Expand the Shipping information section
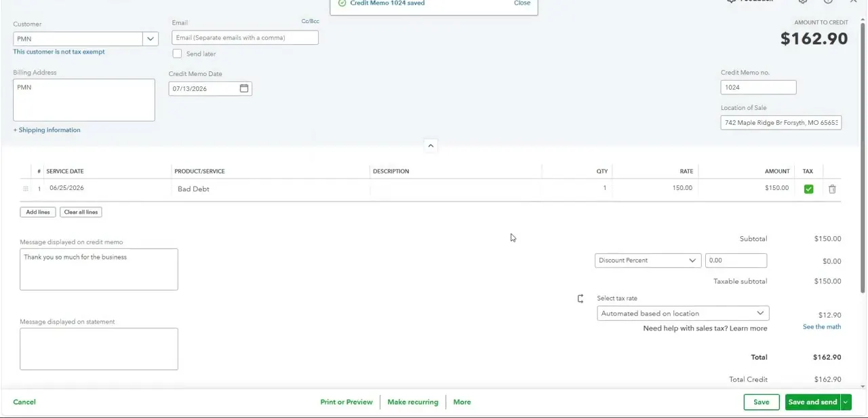This screenshot has height=418, width=868. point(47,130)
